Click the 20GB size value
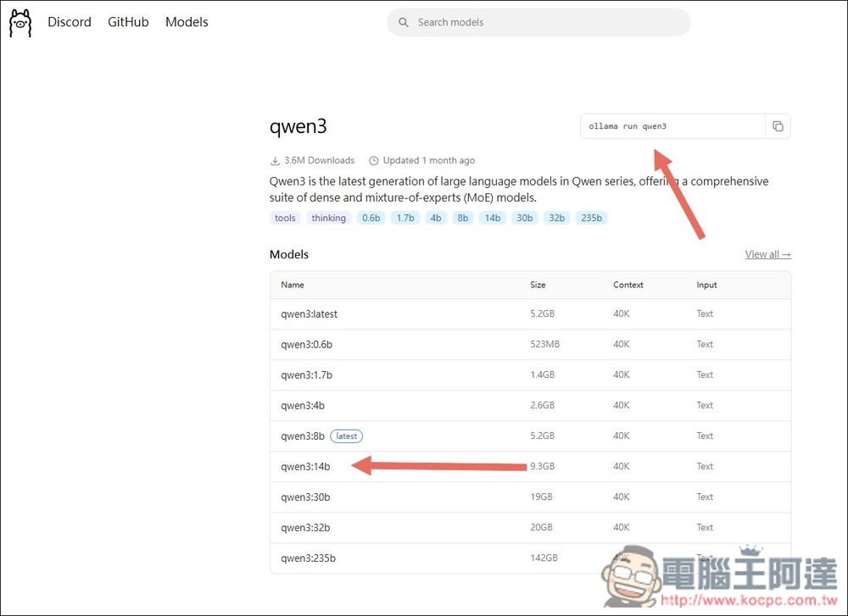848x616 pixels. [541, 527]
